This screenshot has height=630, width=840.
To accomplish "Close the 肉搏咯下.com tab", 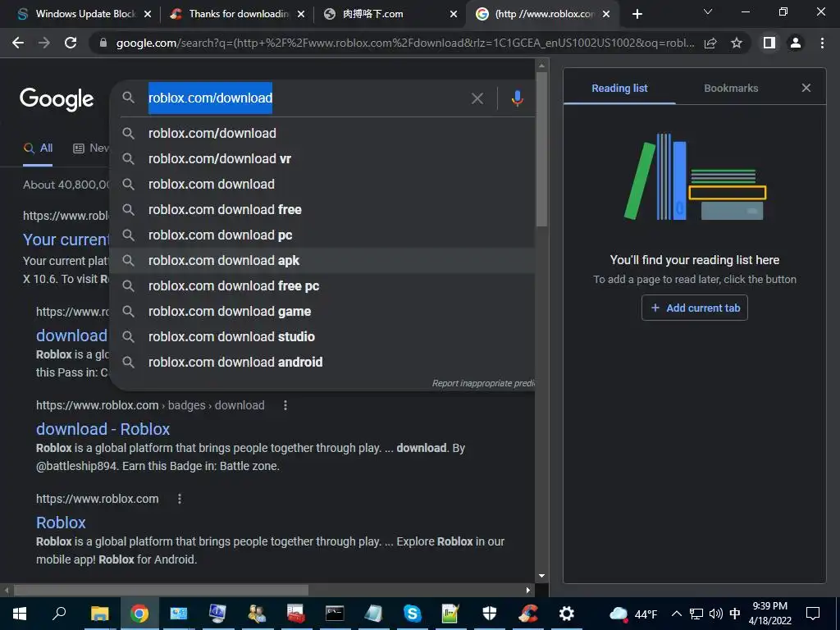I will (x=454, y=14).
